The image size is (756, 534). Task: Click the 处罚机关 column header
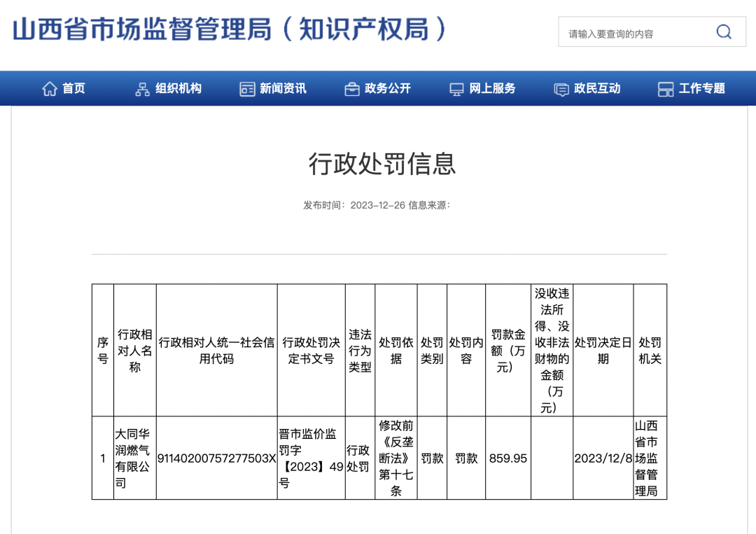650,351
